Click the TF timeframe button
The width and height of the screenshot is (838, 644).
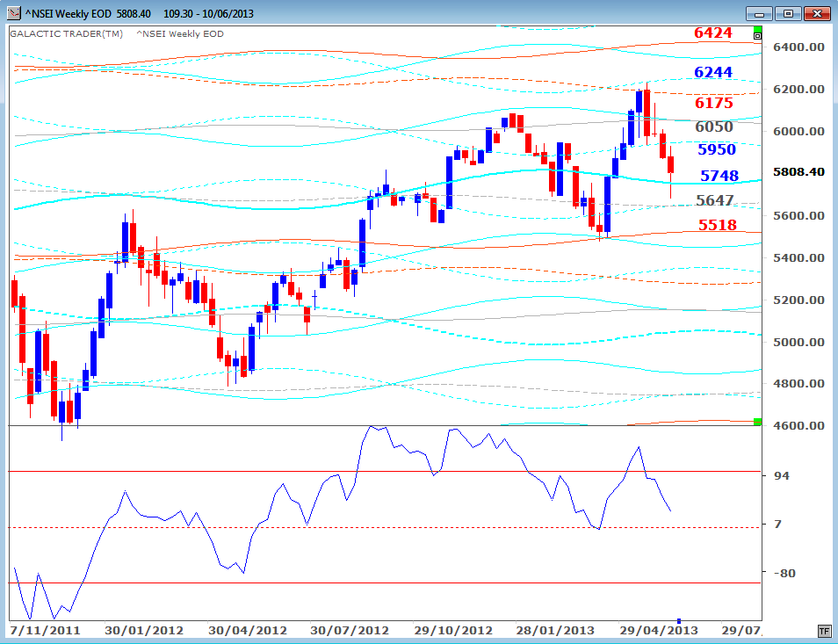coord(824,631)
